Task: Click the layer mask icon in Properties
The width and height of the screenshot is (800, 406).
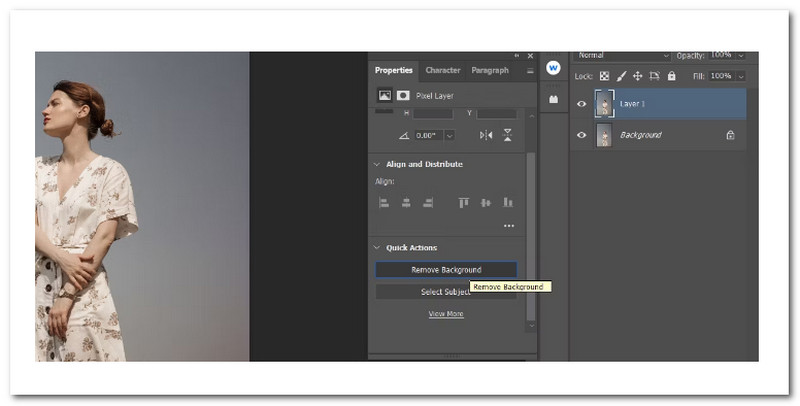Action: [x=403, y=95]
